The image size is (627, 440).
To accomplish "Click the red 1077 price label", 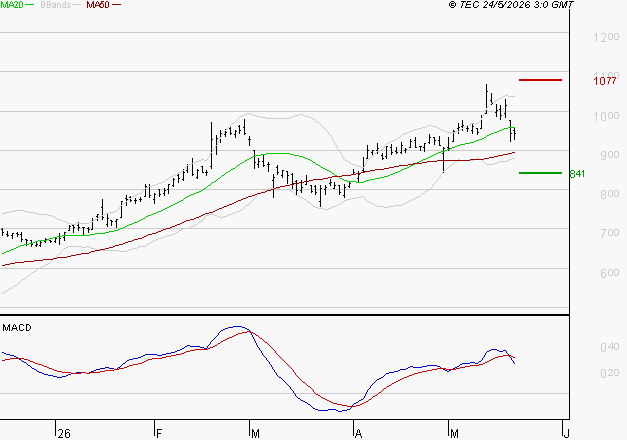I will (605, 81).
